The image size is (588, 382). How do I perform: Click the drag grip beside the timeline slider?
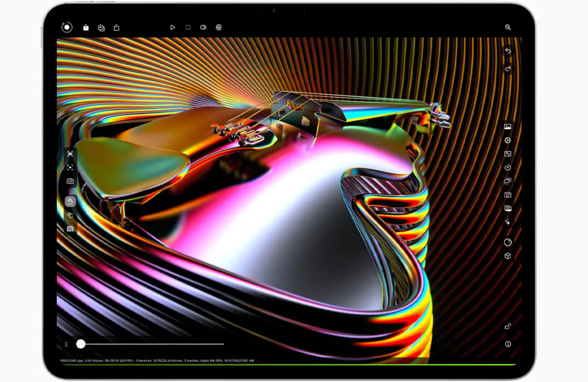pyautogui.click(x=67, y=344)
